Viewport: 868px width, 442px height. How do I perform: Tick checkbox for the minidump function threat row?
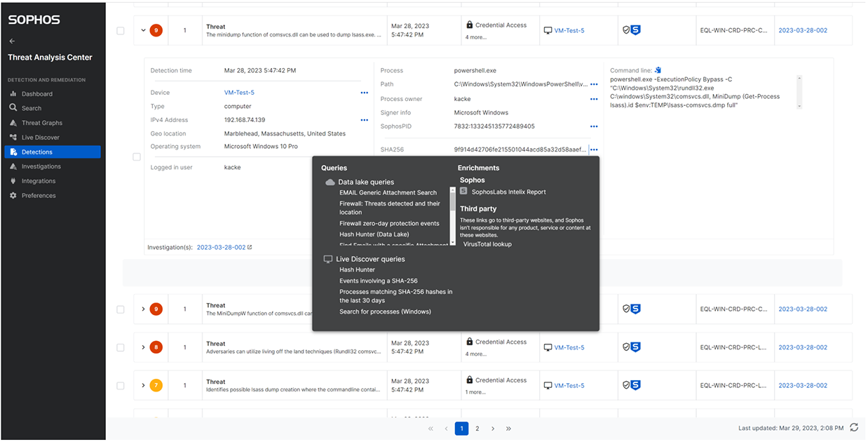(x=121, y=31)
